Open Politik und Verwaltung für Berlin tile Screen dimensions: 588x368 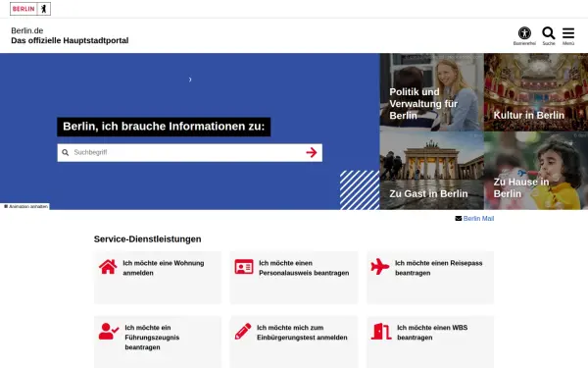pos(431,92)
